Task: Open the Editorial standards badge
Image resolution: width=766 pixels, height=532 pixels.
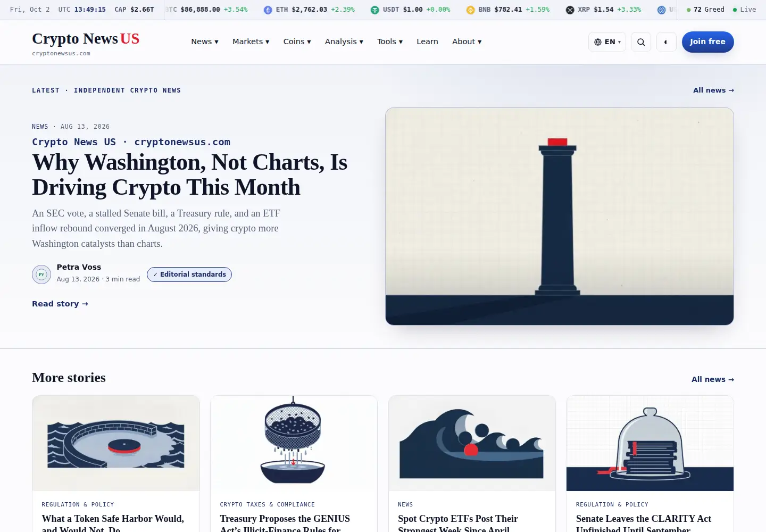Action: [x=189, y=275]
